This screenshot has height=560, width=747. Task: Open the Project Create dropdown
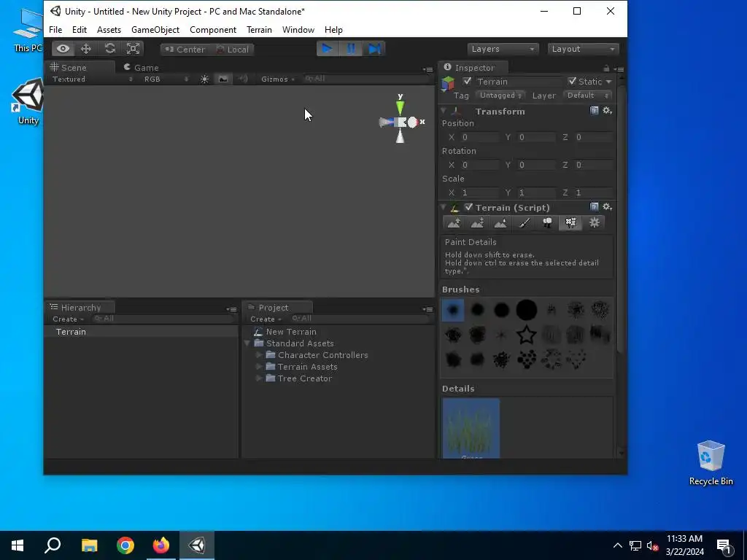click(266, 319)
